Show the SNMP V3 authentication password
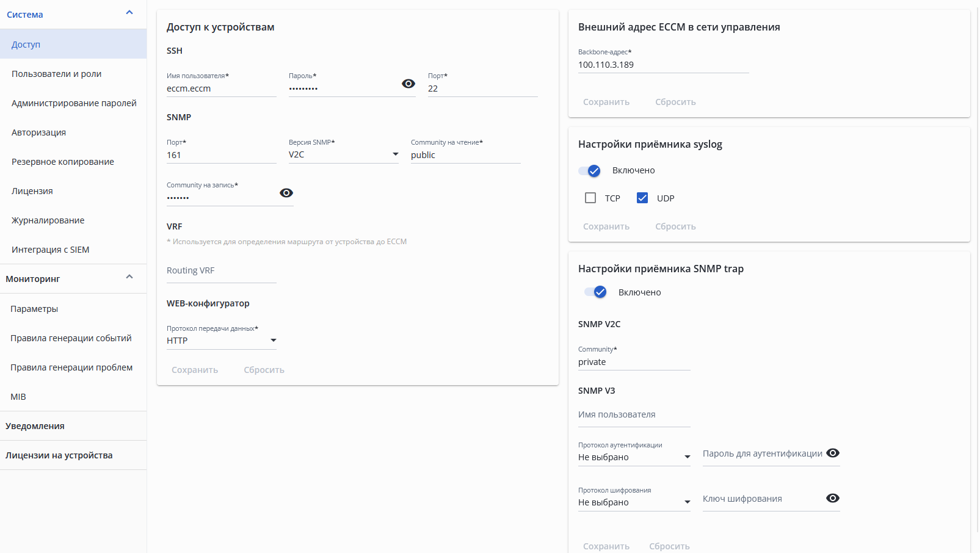980x553 pixels. [833, 453]
